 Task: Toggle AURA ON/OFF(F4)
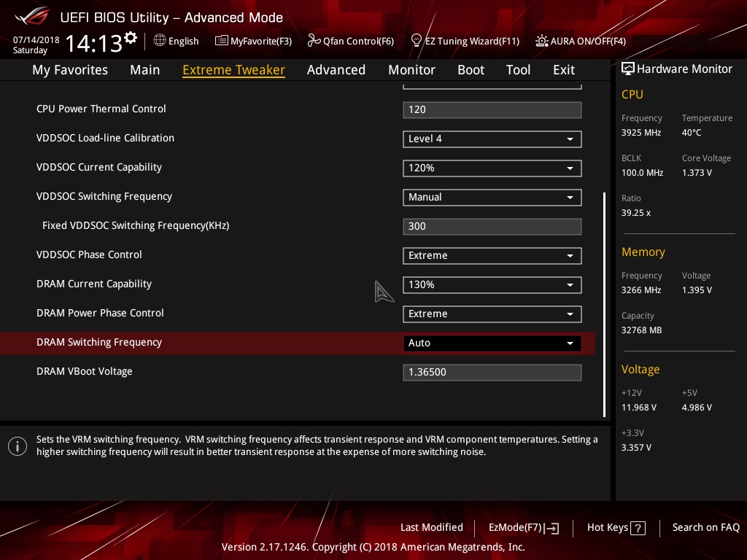(580, 41)
